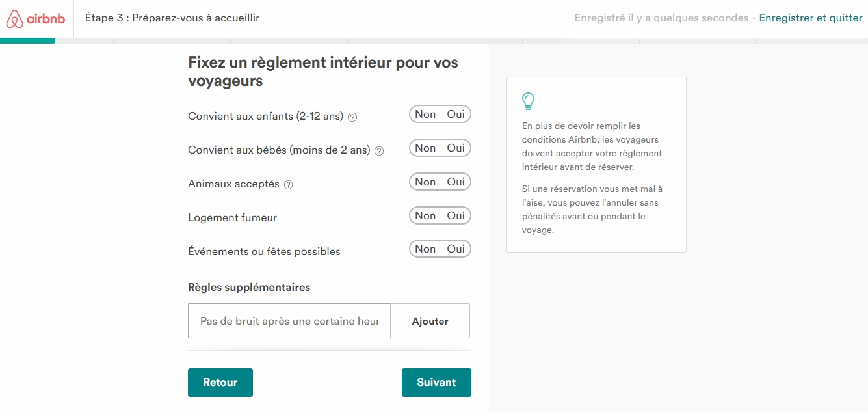Select Non for Convient aux bébés
868x412 pixels.
425,148
